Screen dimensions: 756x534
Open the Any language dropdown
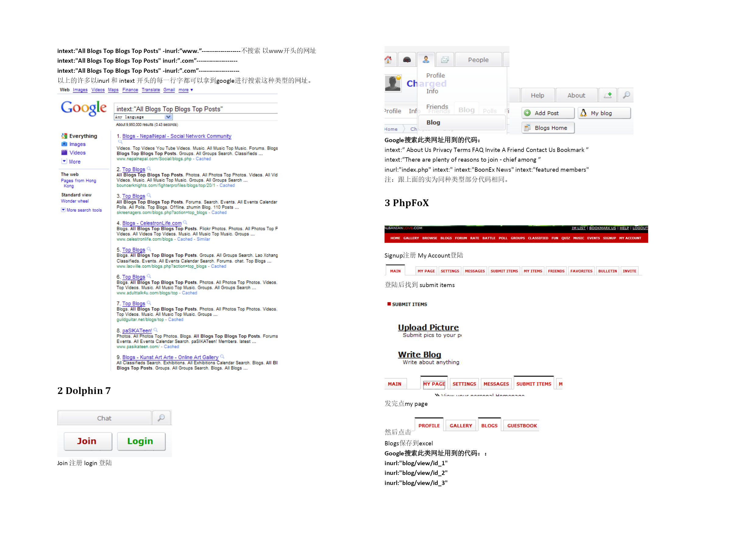tap(143, 117)
